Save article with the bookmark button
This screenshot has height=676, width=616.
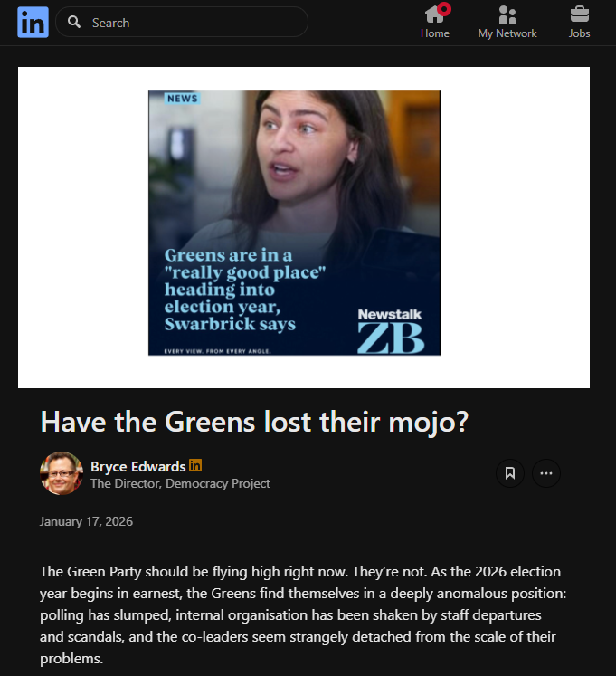[x=510, y=473]
